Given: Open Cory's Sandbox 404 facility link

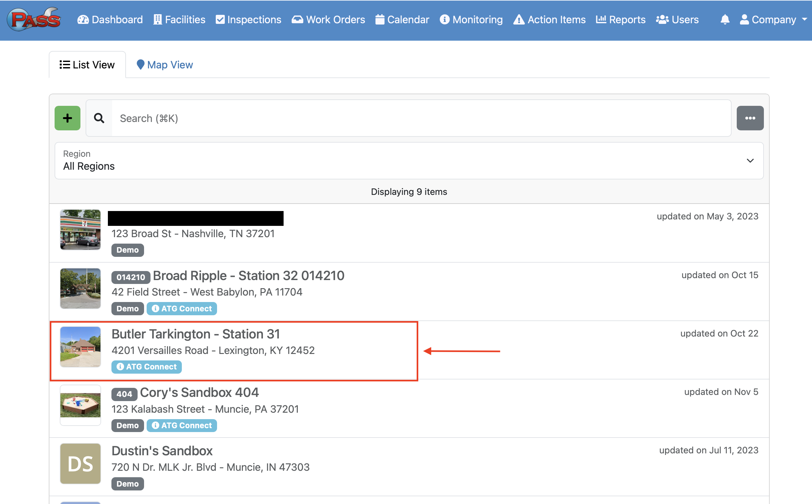Looking at the screenshot, I should click(199, 392).
